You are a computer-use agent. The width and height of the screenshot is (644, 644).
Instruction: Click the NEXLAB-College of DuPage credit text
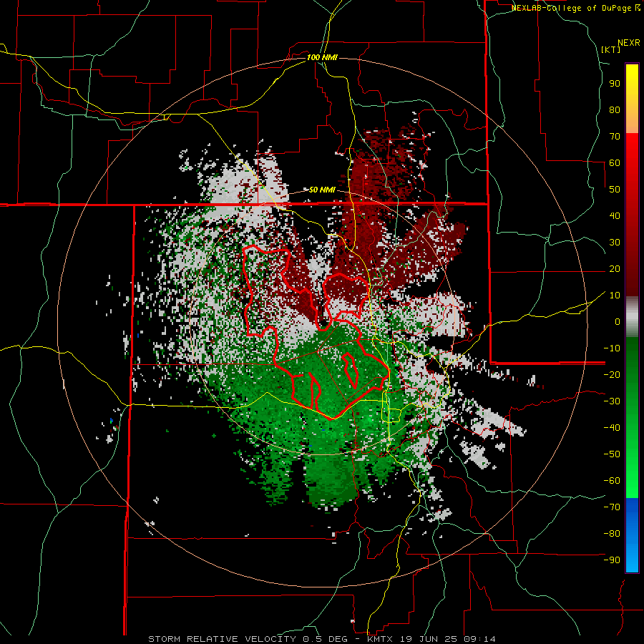575,8
